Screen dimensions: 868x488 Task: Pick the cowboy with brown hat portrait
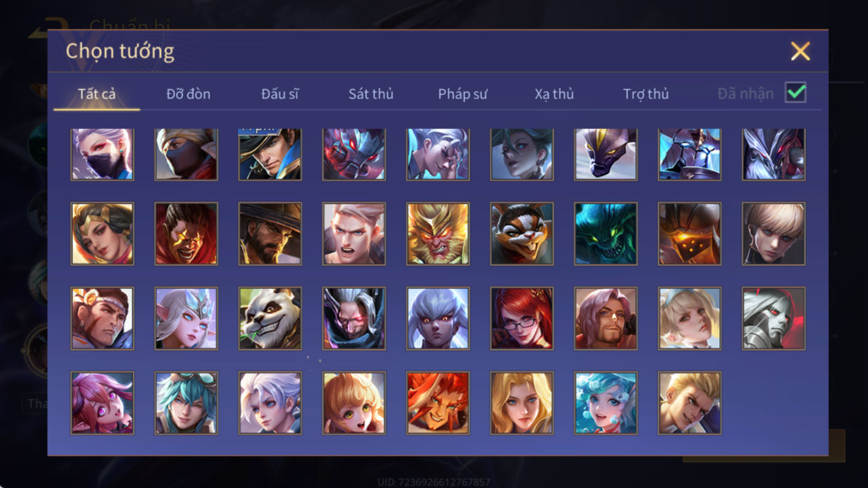[270, 234]
